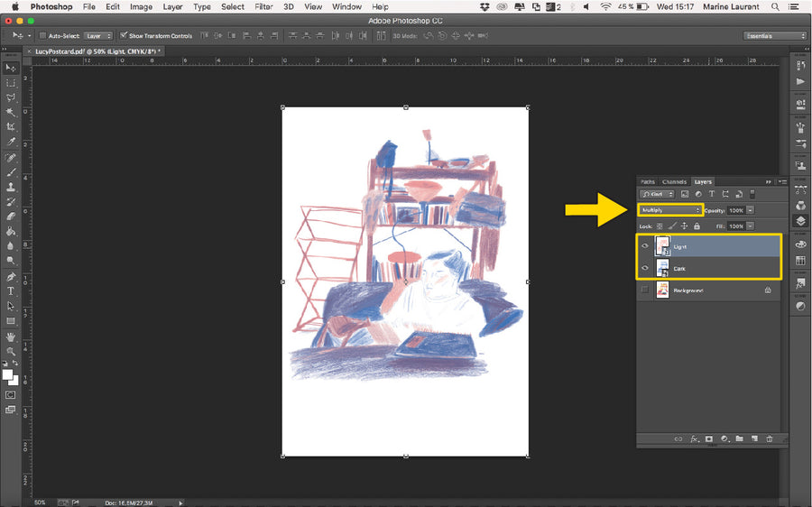
Task: Show the Background layer
Action: coord(645,290)
